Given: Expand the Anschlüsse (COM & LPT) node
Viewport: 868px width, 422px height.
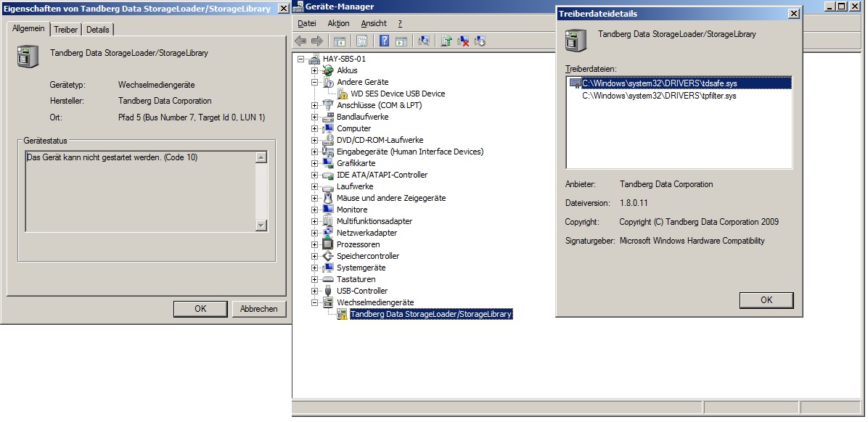Looking at the screenshot, I should (314, 105).
